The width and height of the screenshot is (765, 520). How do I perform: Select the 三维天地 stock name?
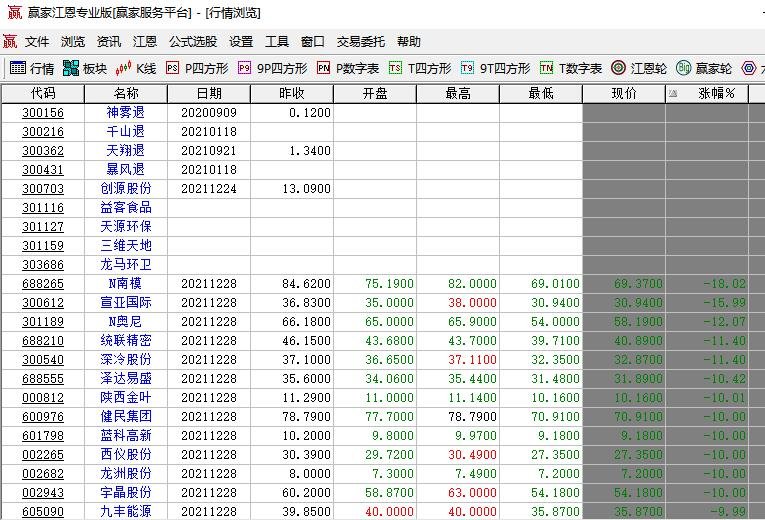pos(126,245)
